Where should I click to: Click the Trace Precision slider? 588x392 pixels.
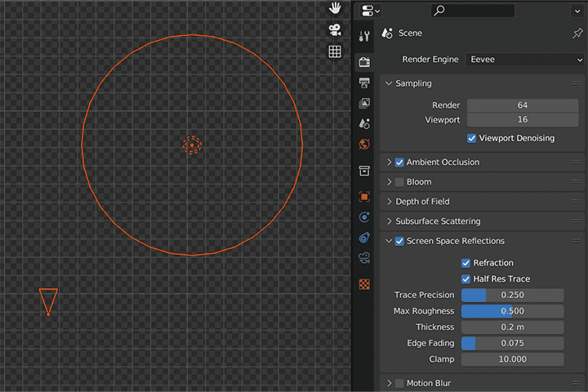(512, 295)
